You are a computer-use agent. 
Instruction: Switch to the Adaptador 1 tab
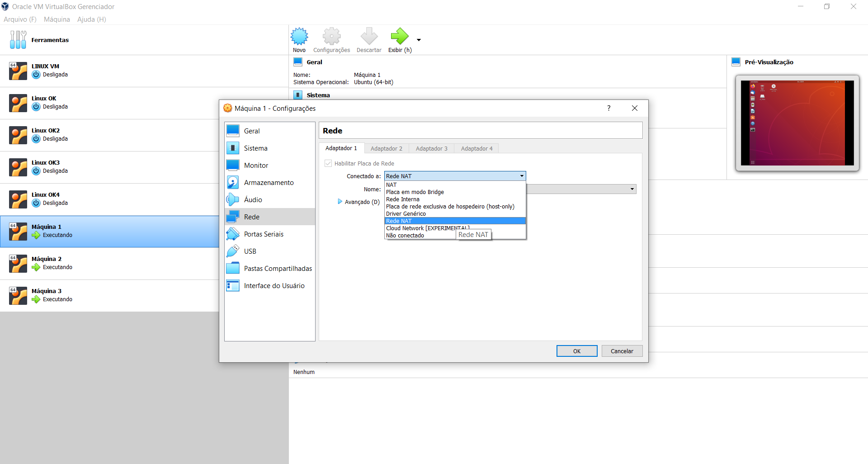(x=341, y=148)
